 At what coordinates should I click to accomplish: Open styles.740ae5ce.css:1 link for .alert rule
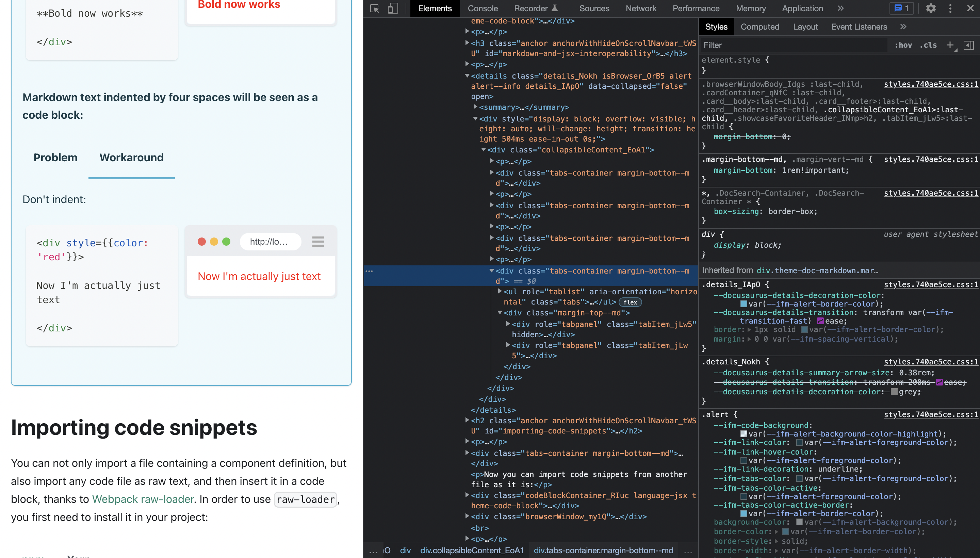(931, 414)
